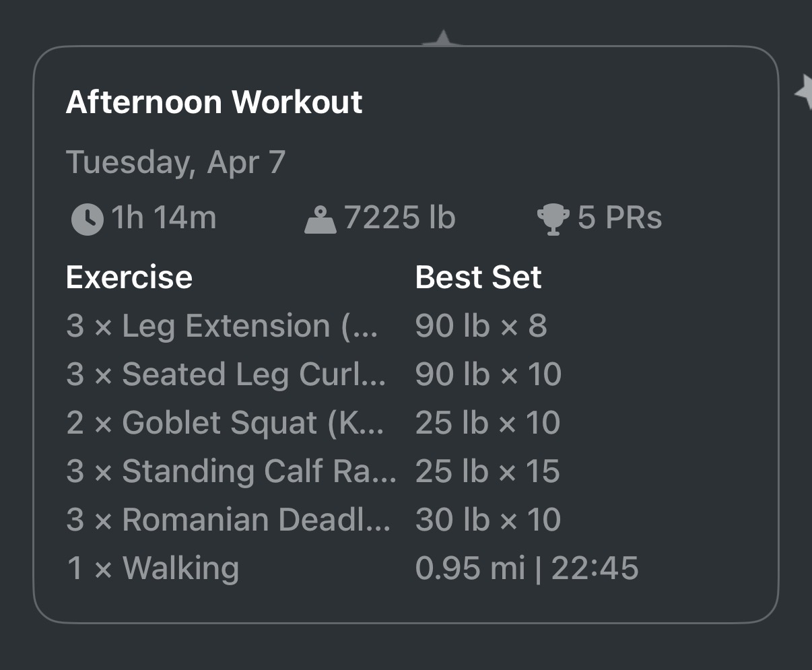This screenshot has width=812, height=670.
Task: Toggle the Walking activity entry
Action: point(151,568)
